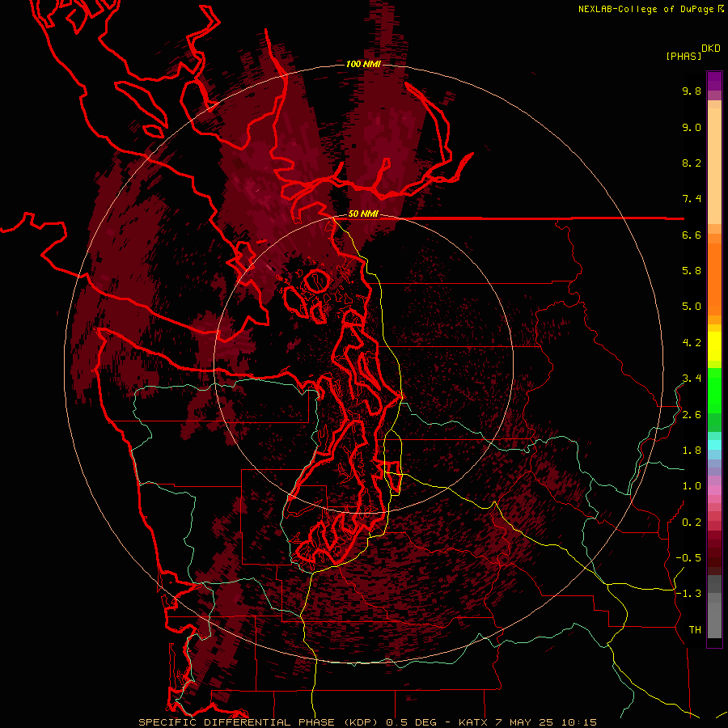
Task: Click the 0.5 DEG elevation text
Action: click(x=412, y=722)
